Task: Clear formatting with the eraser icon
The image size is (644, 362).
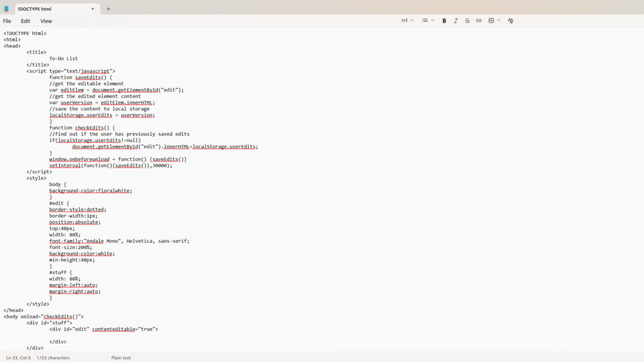Action: click(510, 21)
